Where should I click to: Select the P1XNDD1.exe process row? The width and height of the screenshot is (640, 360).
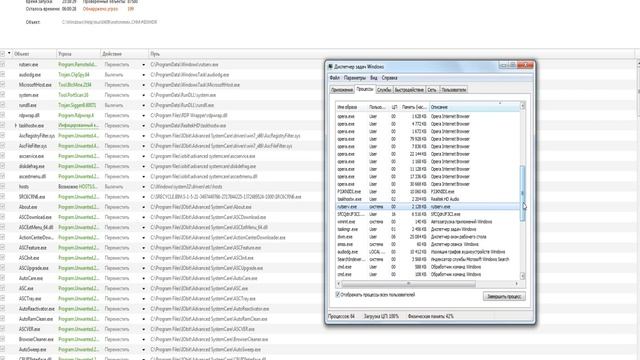click(x=428, y=191)
